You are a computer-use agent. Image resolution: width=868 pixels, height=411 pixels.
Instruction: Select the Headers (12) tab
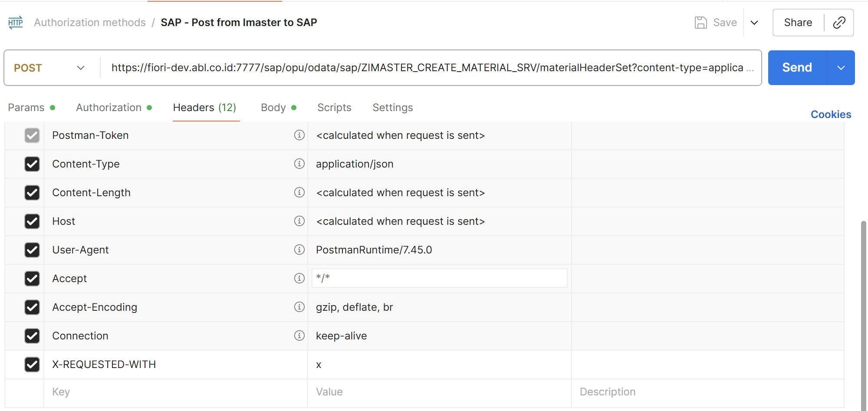click(x=205, y=108)
